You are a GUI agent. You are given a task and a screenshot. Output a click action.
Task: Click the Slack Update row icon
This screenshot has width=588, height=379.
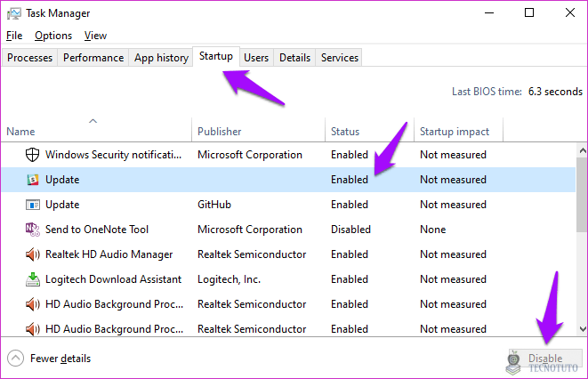(x=33, y=180)
